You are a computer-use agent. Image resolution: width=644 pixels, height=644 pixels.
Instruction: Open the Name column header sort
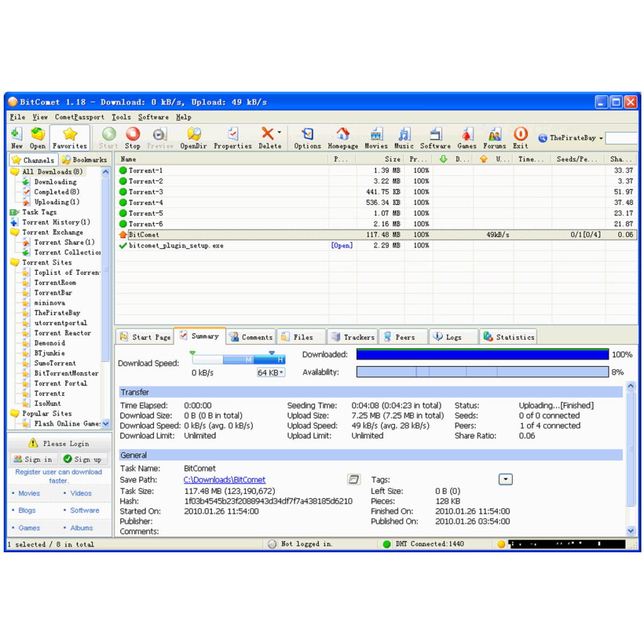tap(222, 159)
